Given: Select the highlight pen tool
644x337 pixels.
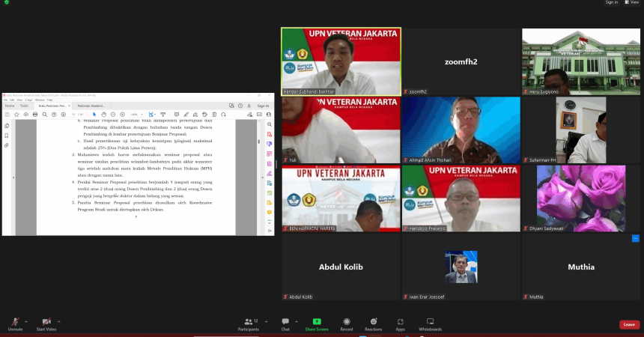Looking at the screenshot, I should click(x=186, y=115).
